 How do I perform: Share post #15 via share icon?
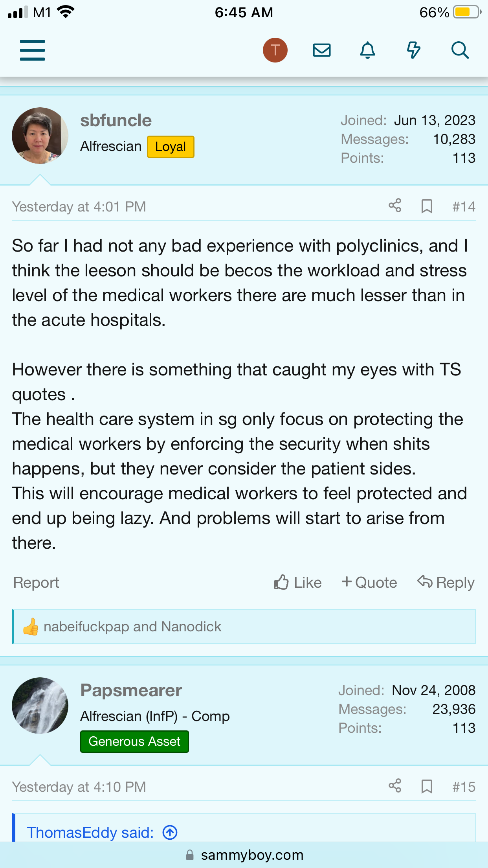395,786
